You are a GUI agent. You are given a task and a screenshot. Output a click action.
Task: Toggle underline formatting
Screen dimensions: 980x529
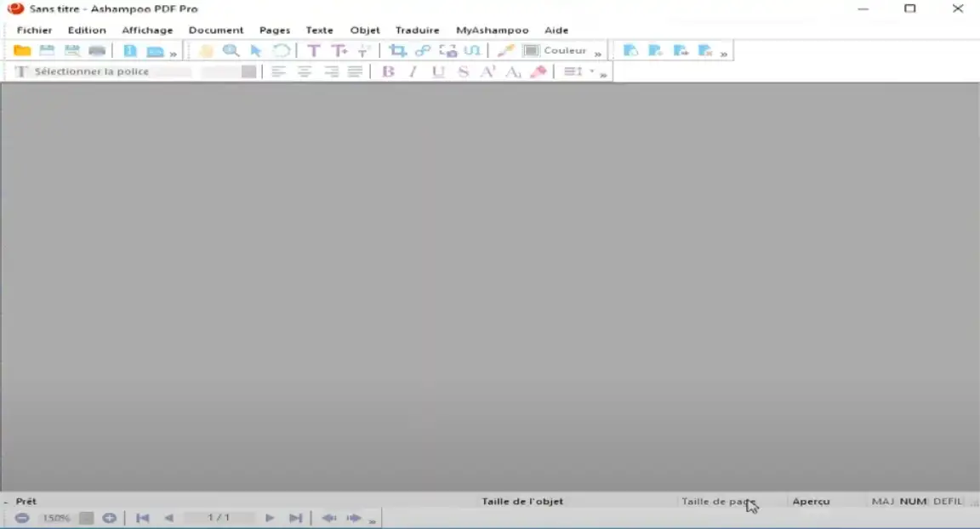coord(438,72)
